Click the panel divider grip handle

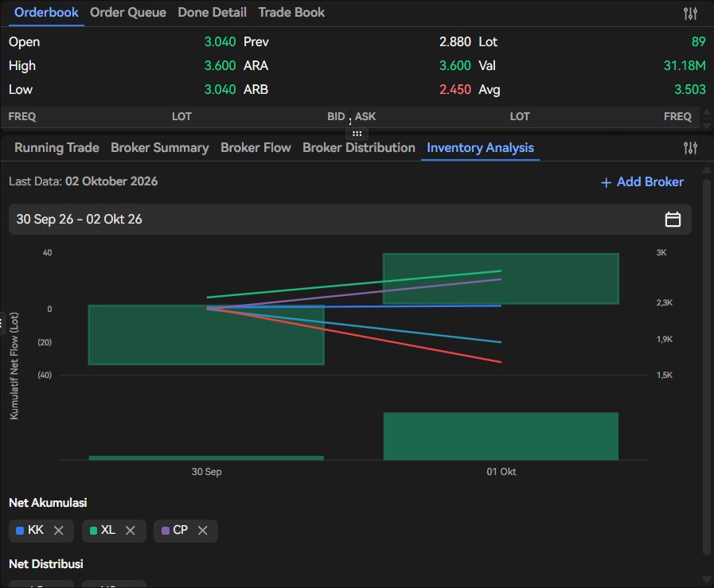pyautogui.click(x=357, y=134)
